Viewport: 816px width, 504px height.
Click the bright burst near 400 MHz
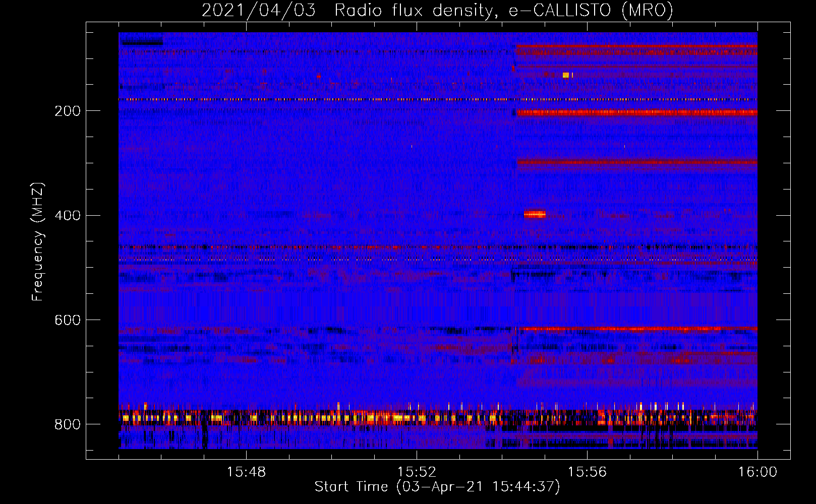click(535, 214)
